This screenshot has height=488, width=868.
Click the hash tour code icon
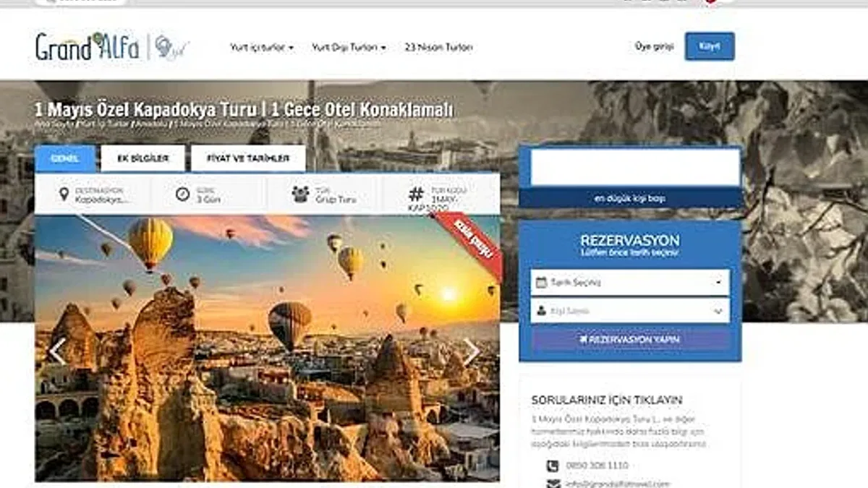(x=416, y=194)
